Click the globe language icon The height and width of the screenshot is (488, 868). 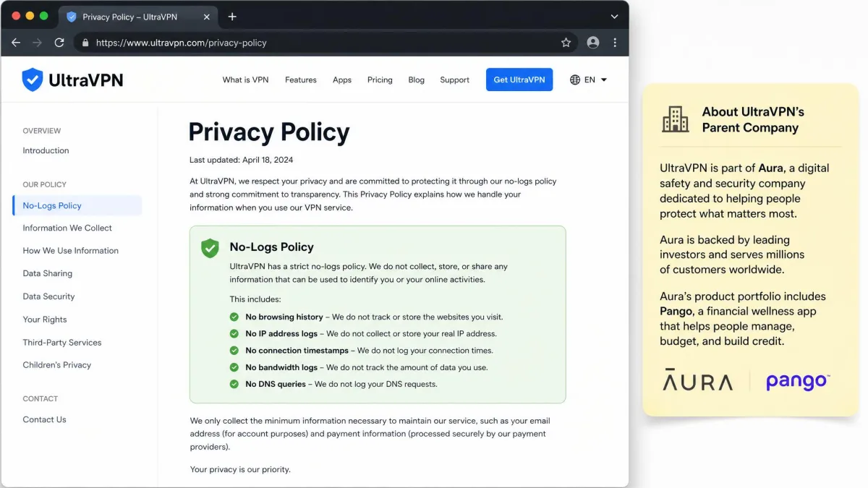(x=575, y=80)
